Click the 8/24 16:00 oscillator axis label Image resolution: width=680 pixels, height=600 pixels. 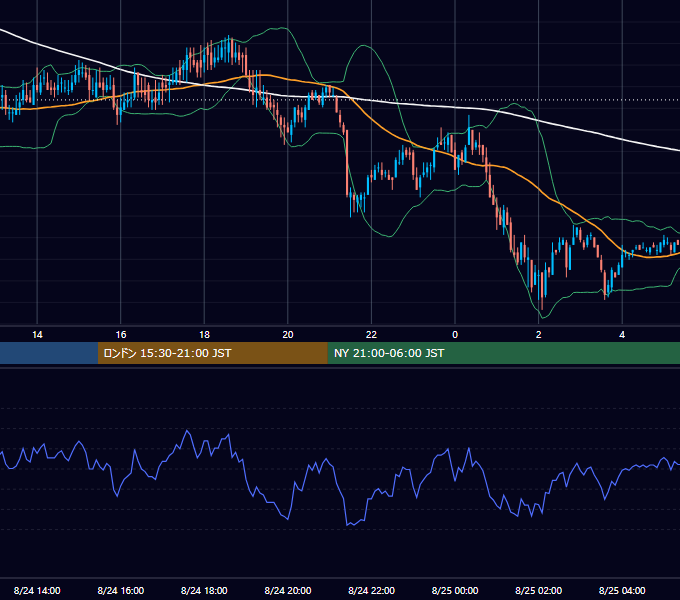click(x=121, y=590)
